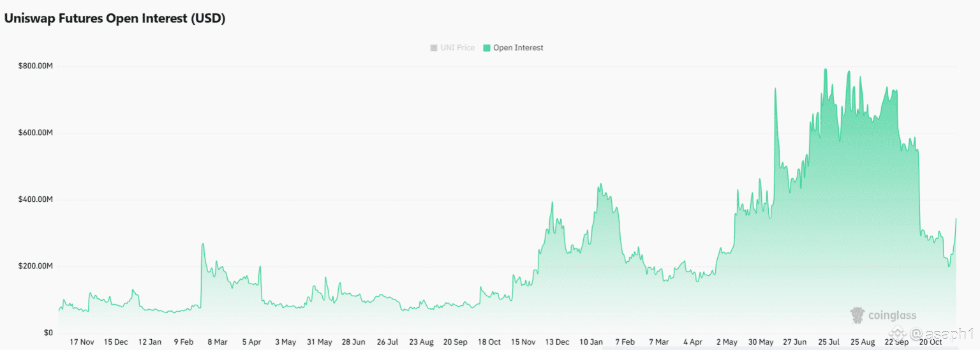
Task: Click the 5 Apr x-axis date
Action: [x=251, y=342]
